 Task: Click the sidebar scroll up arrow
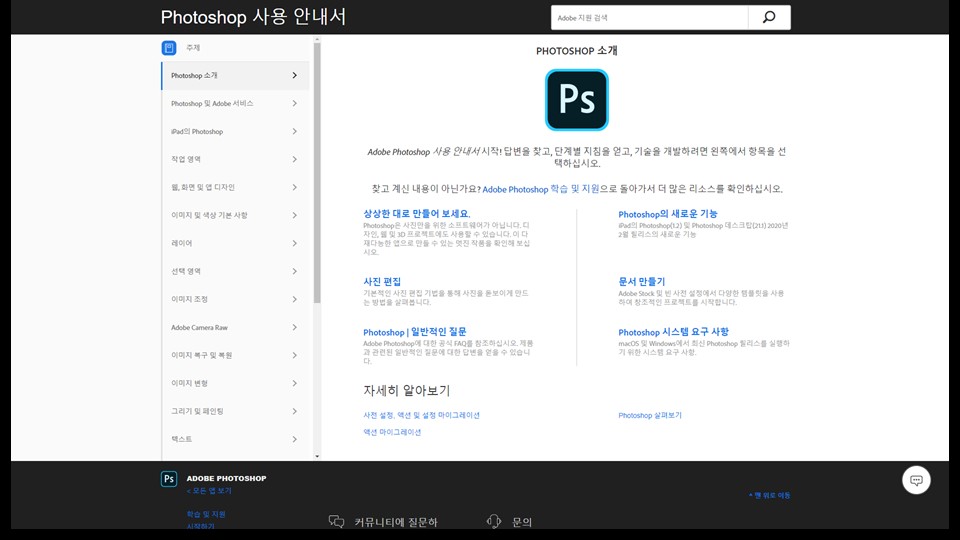317,39
